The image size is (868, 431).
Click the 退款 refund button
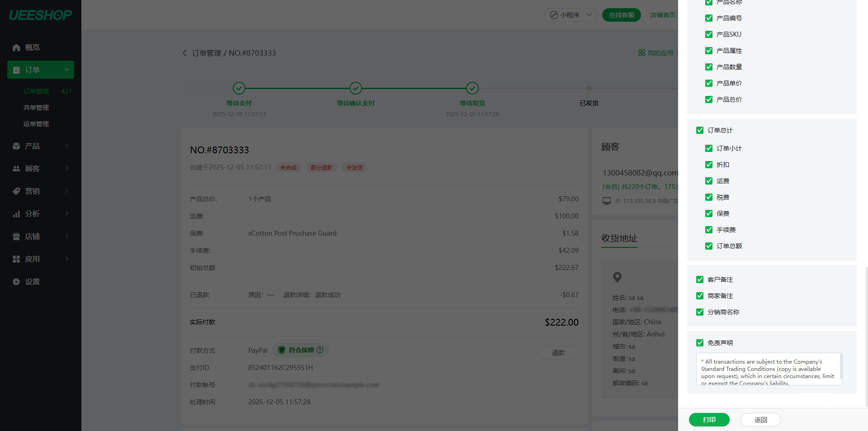[558, 353]
